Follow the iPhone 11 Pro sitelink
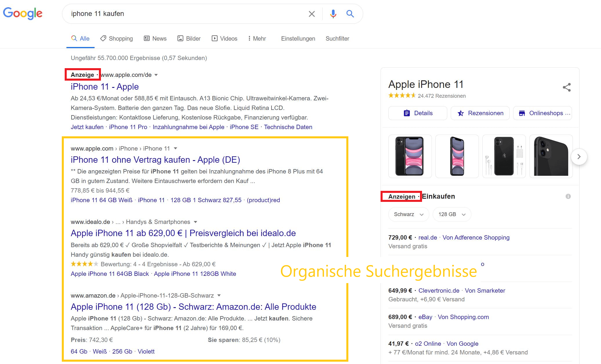The image size is (601, 364). [x=128, y=127]
